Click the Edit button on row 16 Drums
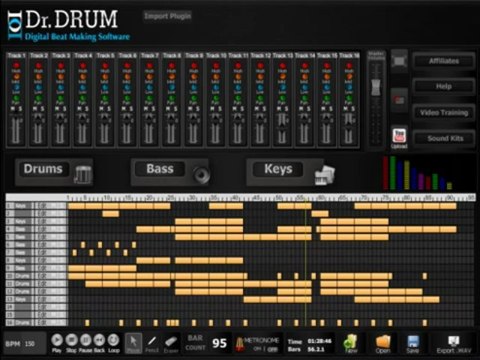 [43, 323]
